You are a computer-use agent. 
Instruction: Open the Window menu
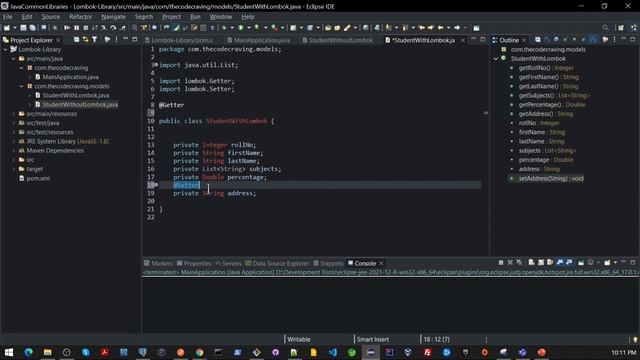click(220, 17)
